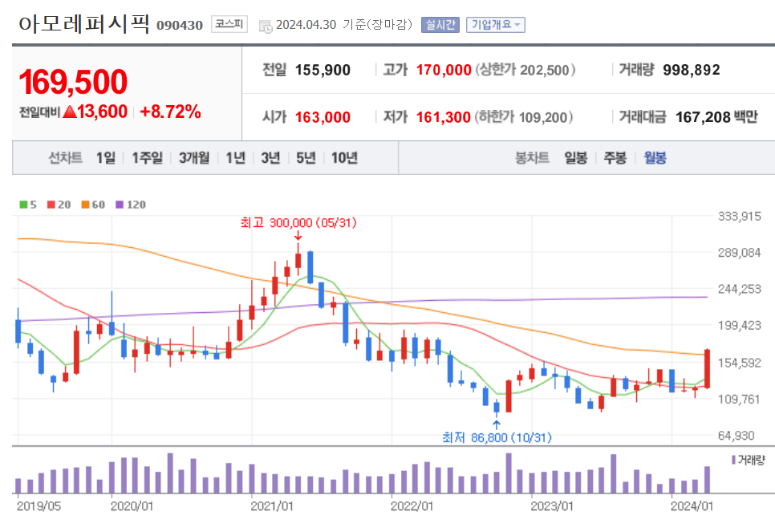
Task: Click the 거래량 volume legend label
Action: pyautogui.click(x=749, y=461)
